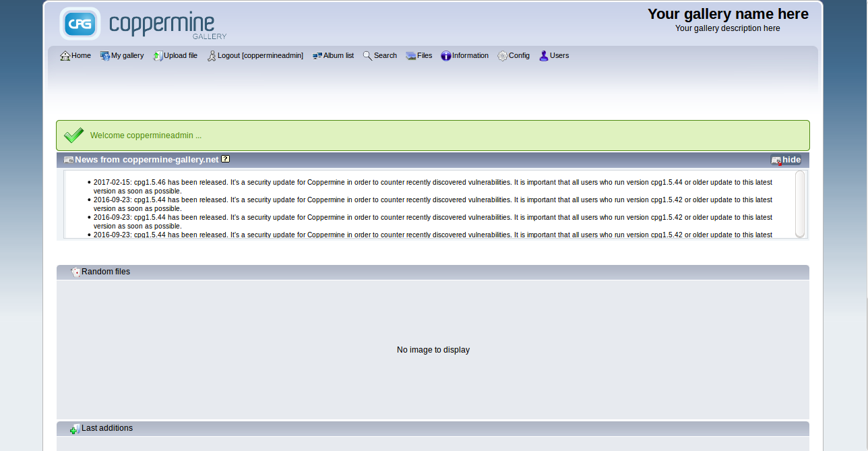Click the My gallery icon
The width and height of the screenshot is (868, 451).
(105, 56)
